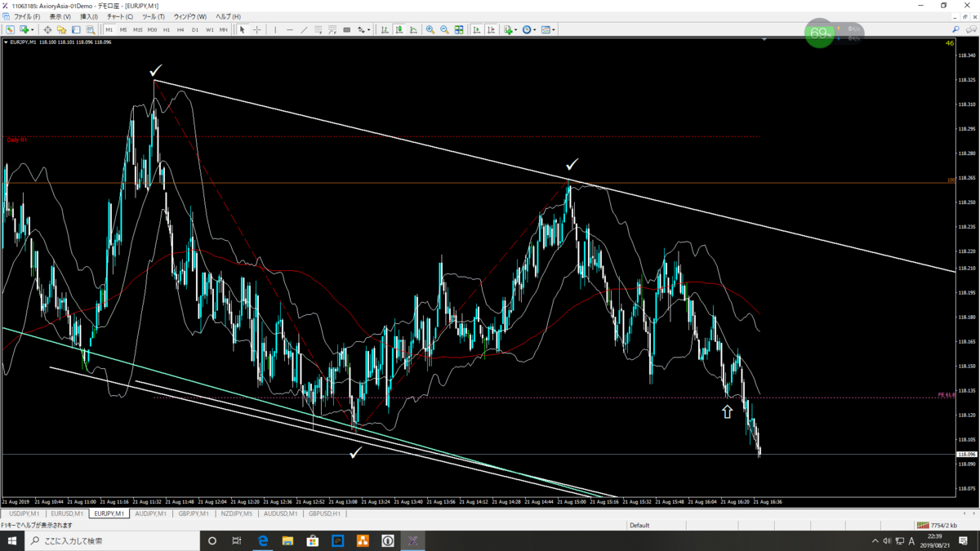Expand the arrows objects dropdown

pos(368,29)
